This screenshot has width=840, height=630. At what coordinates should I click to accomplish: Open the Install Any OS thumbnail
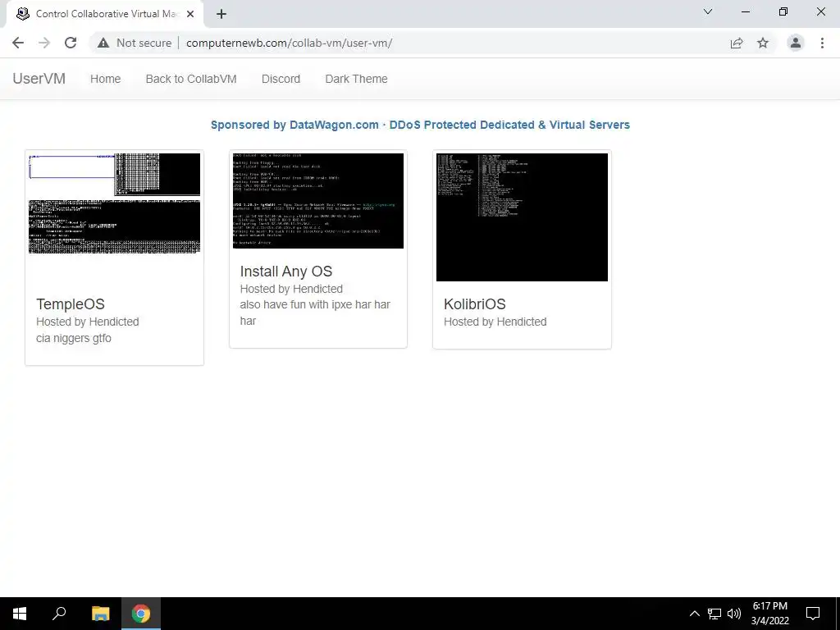tap(318, 201)
